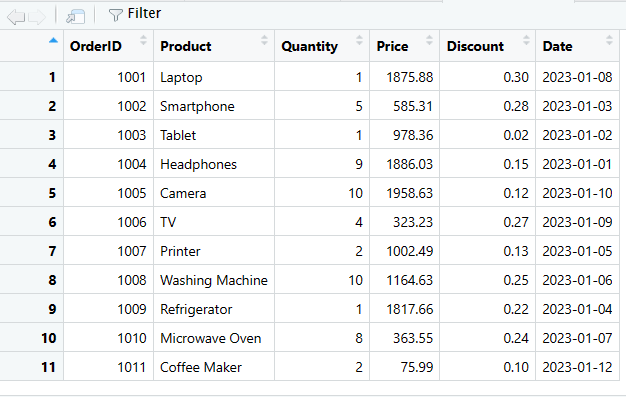
Task: Click the forward navigation arrow icon
Action: 37,17
